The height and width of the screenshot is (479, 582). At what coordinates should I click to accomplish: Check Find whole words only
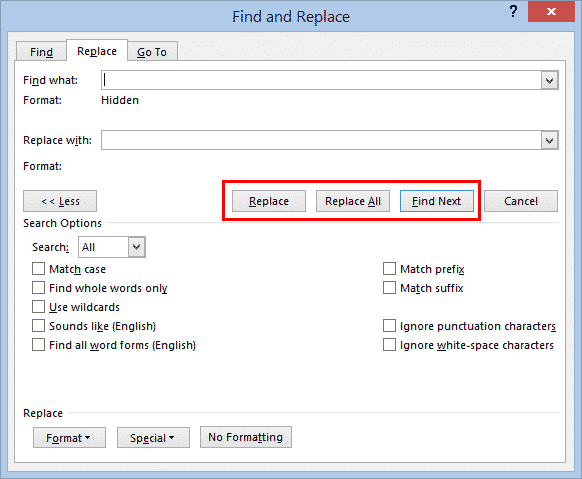[x=38, y=288]
